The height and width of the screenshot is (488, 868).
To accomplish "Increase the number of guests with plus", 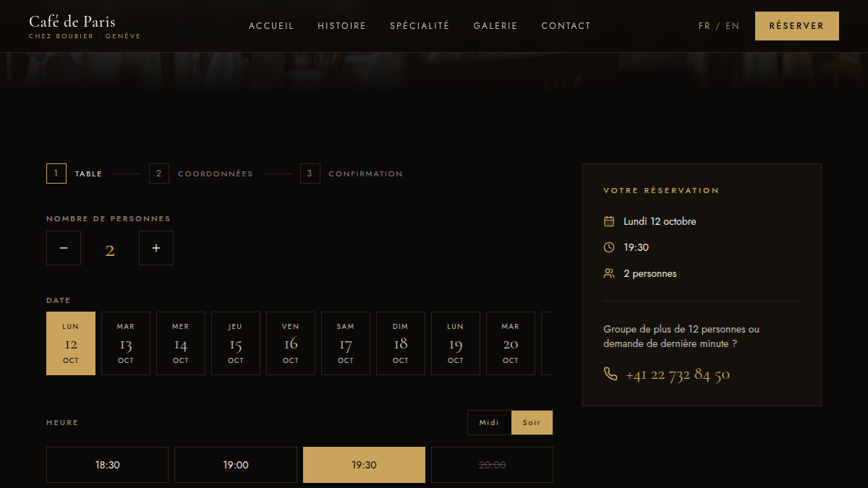I will pos(156,248).
